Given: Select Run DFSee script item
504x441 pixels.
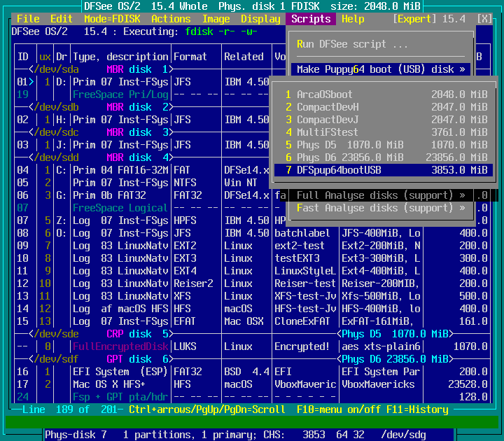Looking at the screenshot, I should (x=351, y=44).
